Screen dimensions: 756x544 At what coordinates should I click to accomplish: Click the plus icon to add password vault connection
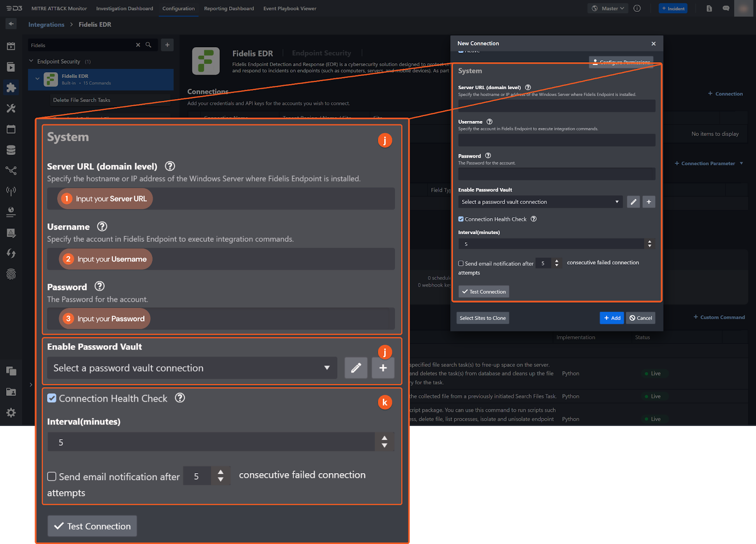(x=649, y=202)
